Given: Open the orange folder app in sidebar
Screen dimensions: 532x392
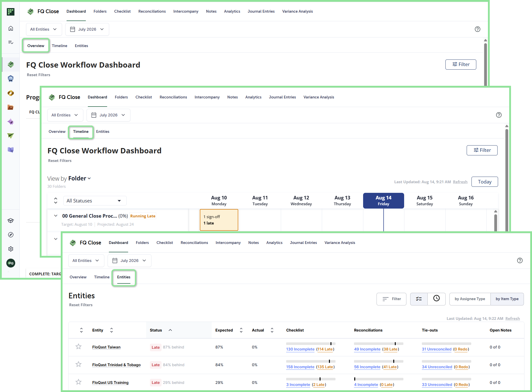Looking at the screenshot, I should pos(11,107).
